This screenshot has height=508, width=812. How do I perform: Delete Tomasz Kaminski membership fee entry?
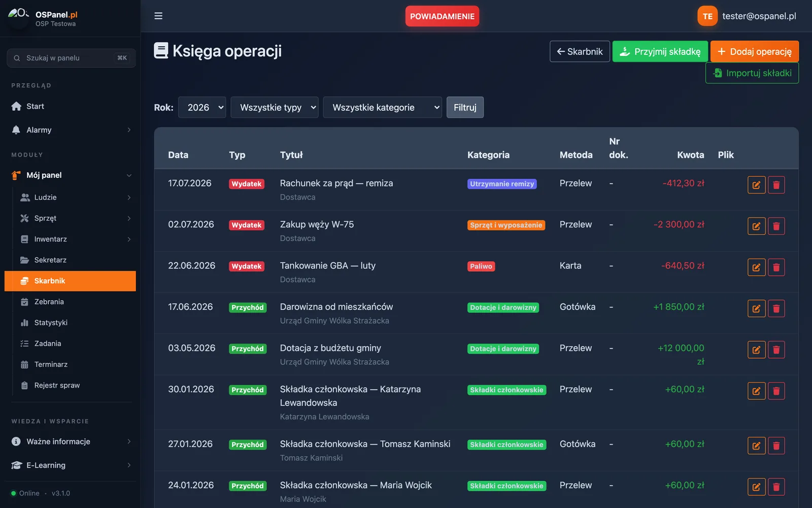pyautogui.click(x=776, y=446)
